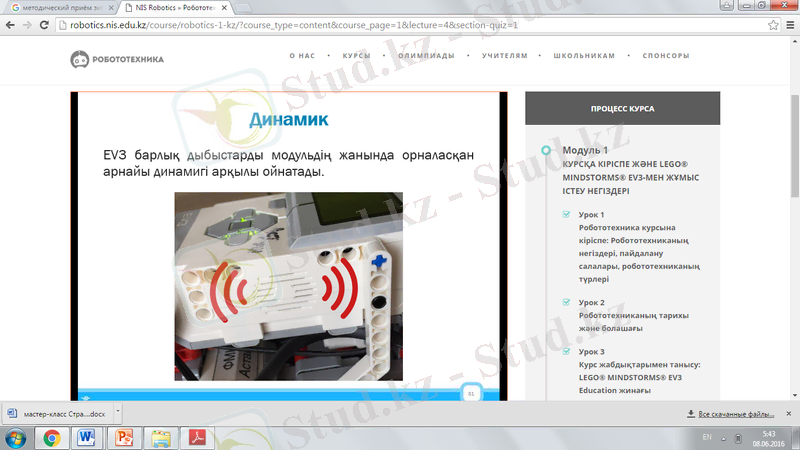Reload the page with the refresh icon
800x450 pixels.
point(48,24)
